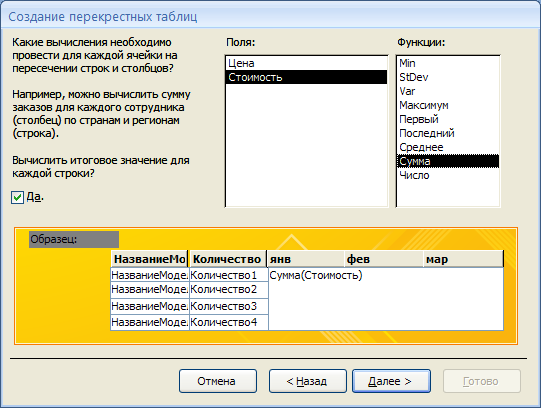The image size is (541, 408).
Task: Toggle the 'Да' row total checkbox
Action: pos(17,198)
